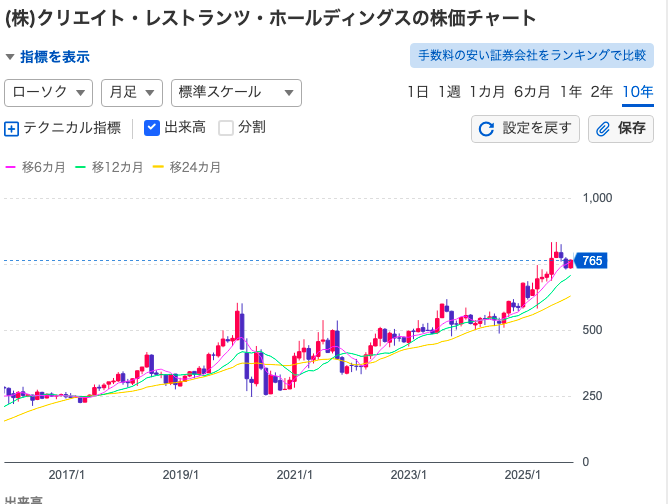Image resolution: width=668 pixels, height=504 pixels.
Task: Switch to the 6カ月 period tab
Action: point(532,92)
